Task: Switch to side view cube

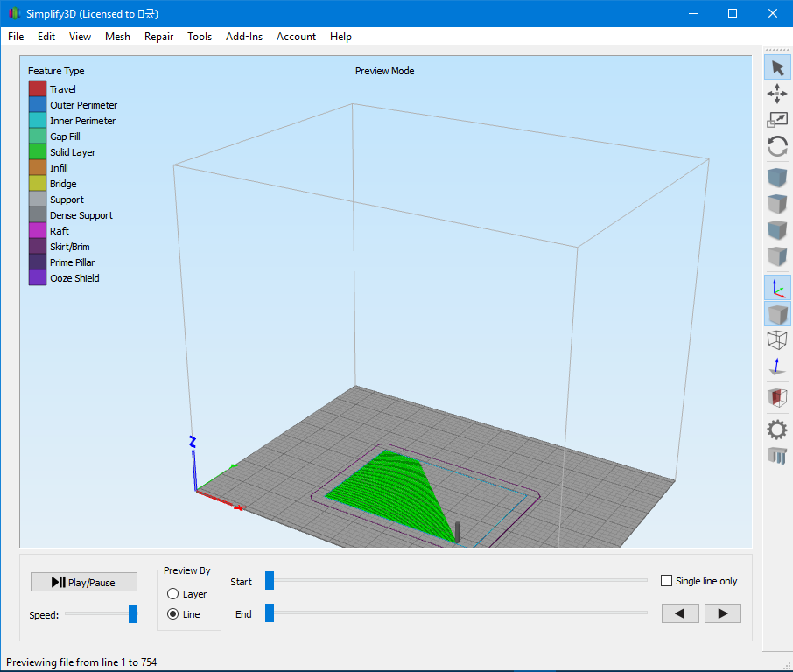Action: tap(777, 256)
